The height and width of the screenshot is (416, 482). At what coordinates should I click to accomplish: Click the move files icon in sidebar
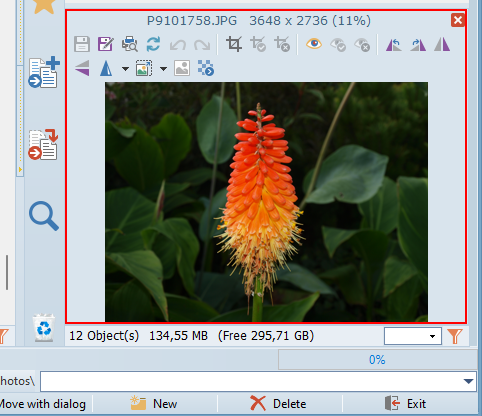click(43, 145)
